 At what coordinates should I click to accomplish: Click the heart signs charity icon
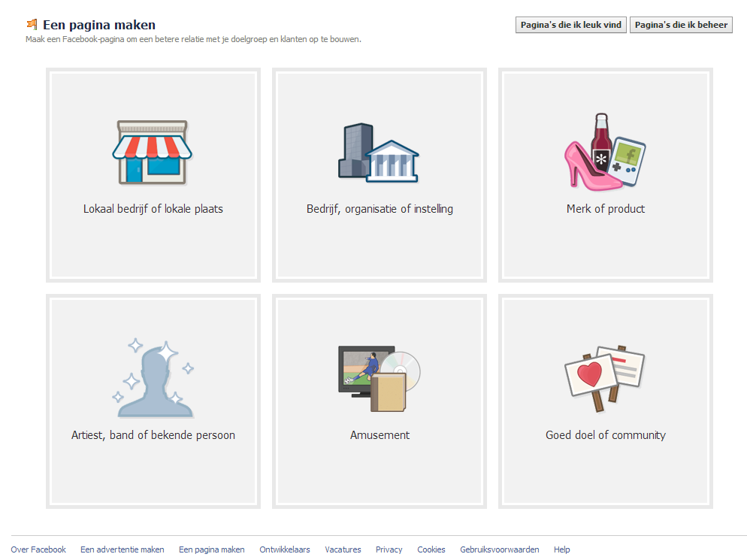coord(605,378)
